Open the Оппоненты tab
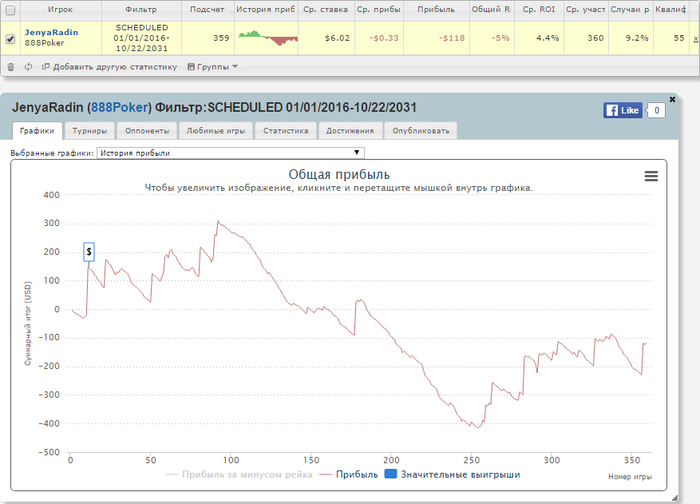700x504 pixels. [x=147, y=131]
